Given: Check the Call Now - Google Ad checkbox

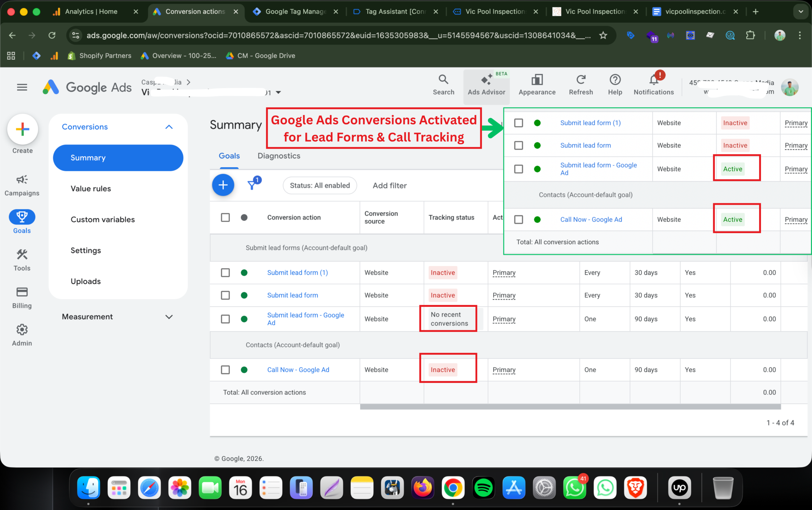Looking at the screenshot, I should (x=225, y=370).
